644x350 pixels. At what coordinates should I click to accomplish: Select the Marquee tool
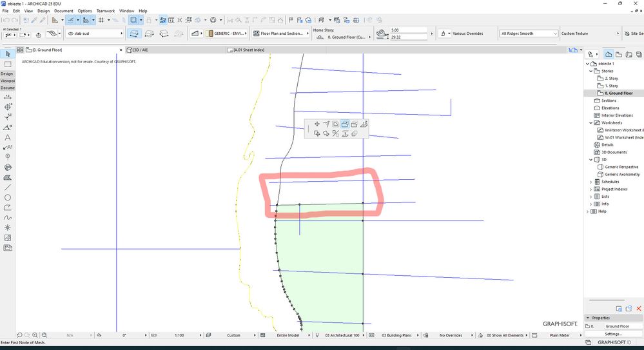[x=8, y=64]
